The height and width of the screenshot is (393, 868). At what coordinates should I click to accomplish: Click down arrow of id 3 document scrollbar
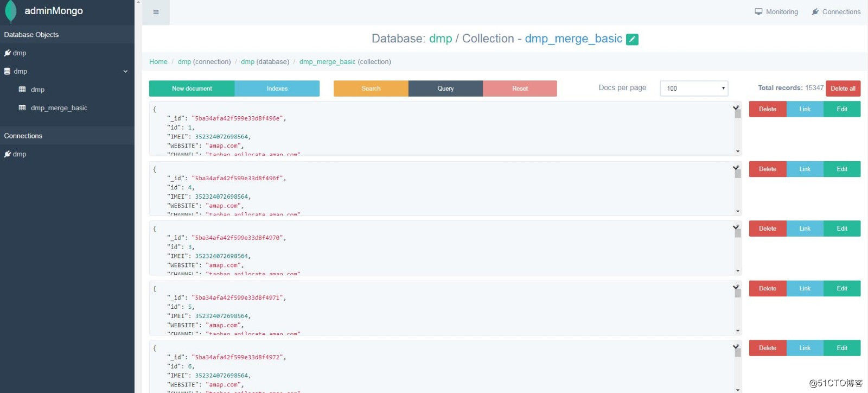pyautogui.click(x=738, y=271)
